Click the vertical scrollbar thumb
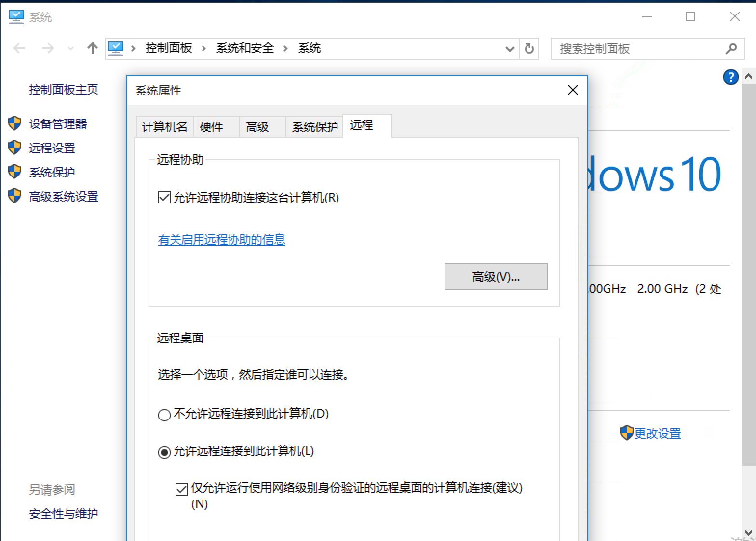 (749, 275)
